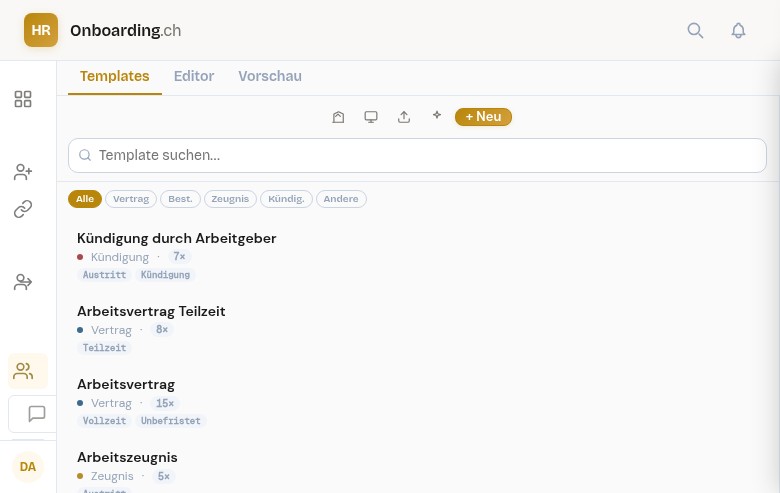Click the Zeugnis category label under Arbeitszeugnis

point(112,476)
